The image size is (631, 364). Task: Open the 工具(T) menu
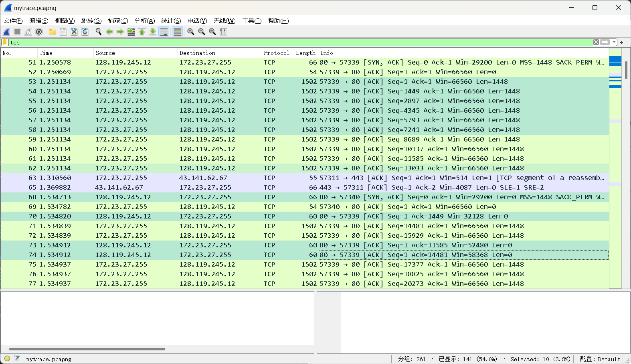[252, 21]
